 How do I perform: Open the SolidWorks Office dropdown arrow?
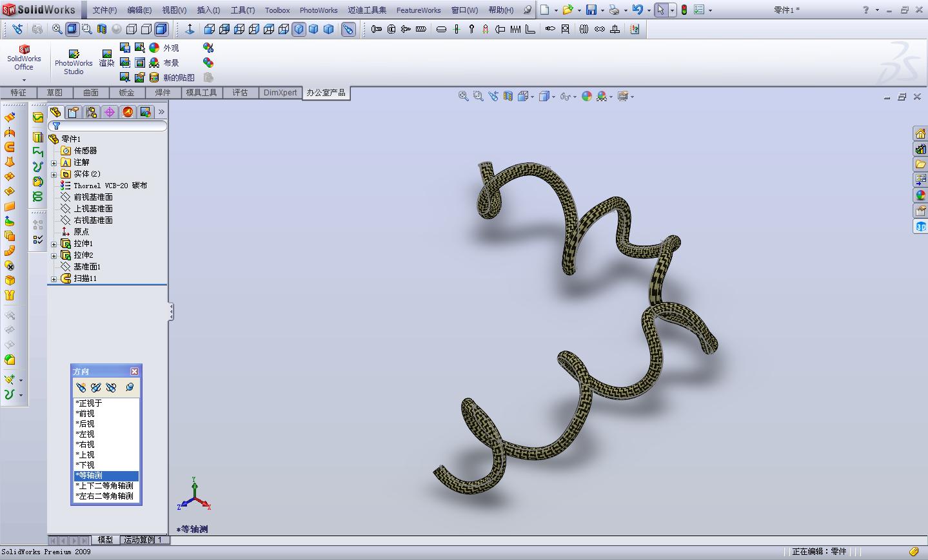click(24, 81)
